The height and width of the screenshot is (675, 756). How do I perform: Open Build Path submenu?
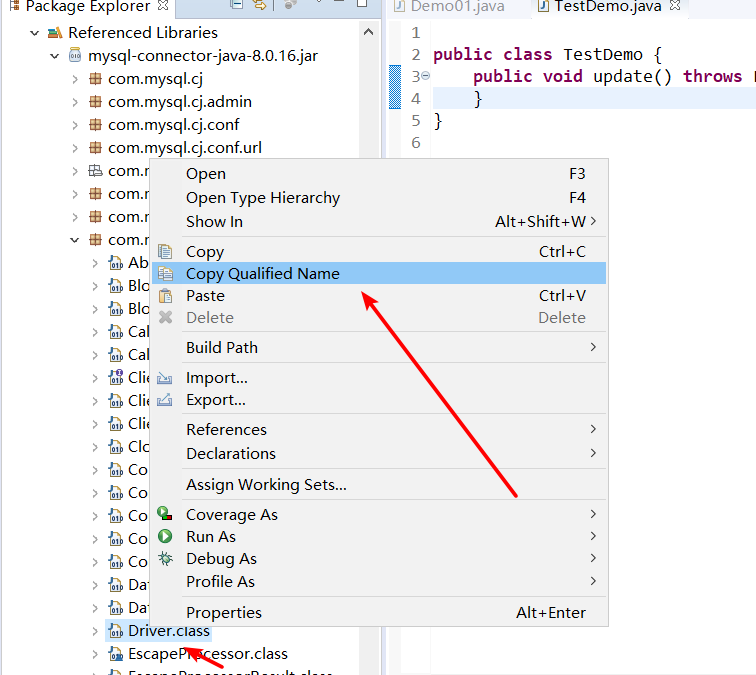379,348
